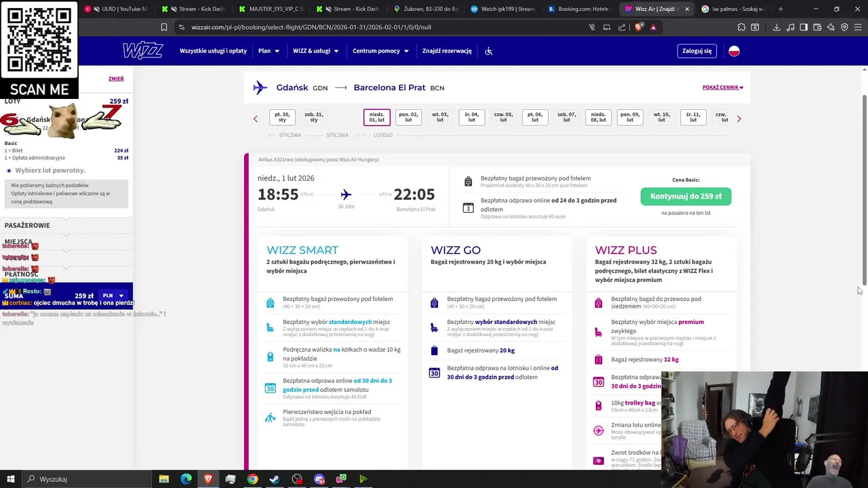Open a new browser tab
Viewport: 868px width, 488px height.
coord(781,9)
